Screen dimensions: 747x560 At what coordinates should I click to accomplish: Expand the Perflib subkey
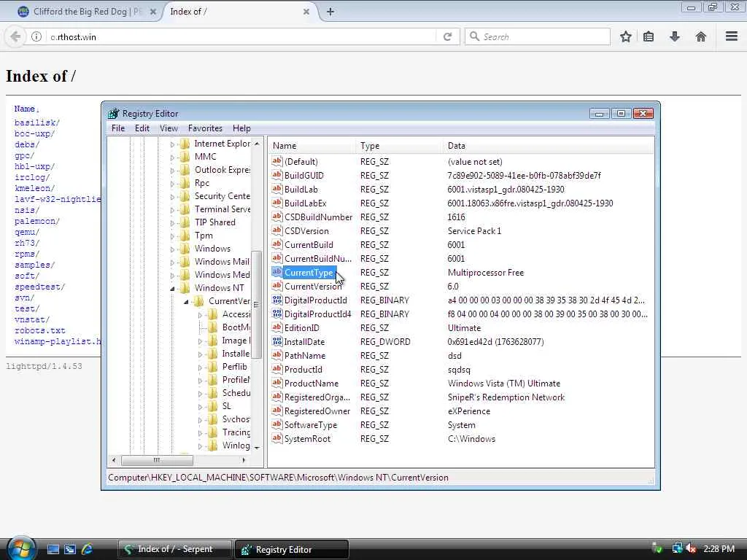pos(200,367)
